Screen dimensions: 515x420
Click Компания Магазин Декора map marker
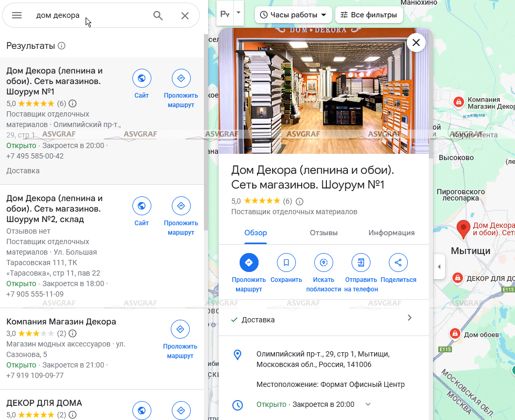coord(458,102)
